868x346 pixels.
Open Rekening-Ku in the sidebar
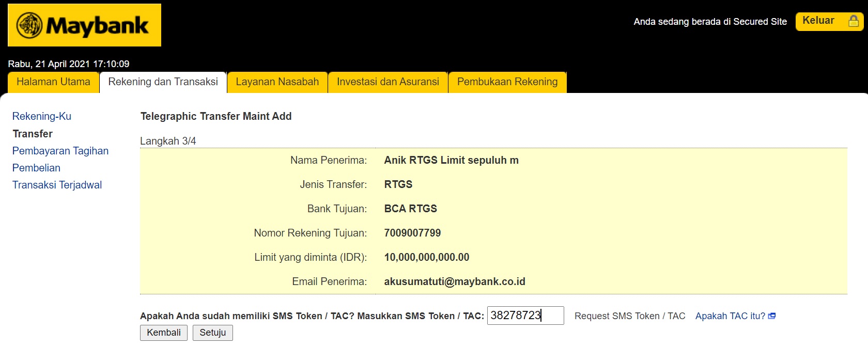click(42, 116)
